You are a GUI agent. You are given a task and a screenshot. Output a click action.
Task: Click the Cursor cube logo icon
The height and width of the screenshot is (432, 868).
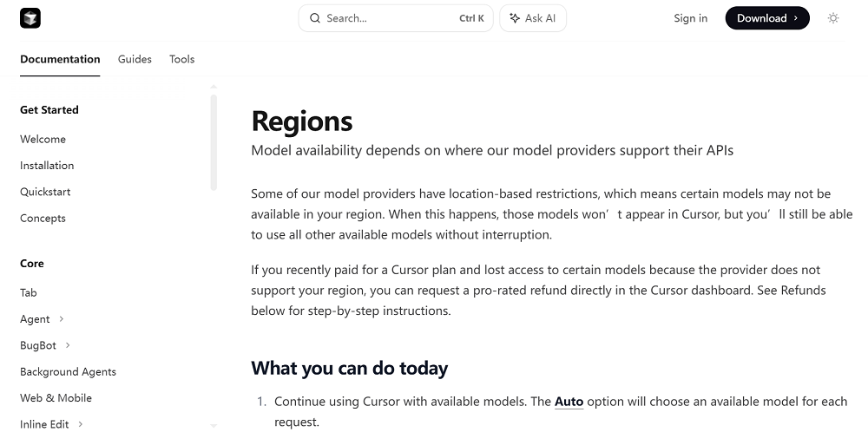pos(30,18)
